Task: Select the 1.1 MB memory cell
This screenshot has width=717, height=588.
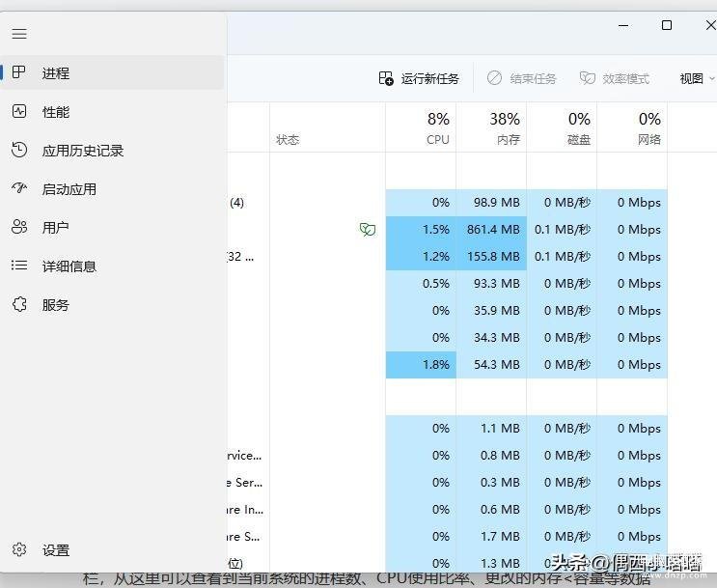Action: click(491, 429)
